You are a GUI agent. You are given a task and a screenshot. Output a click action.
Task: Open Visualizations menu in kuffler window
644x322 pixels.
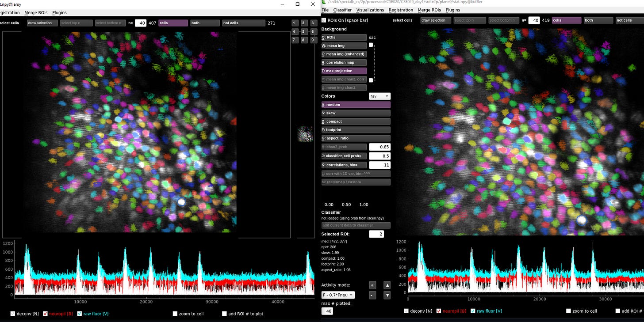(x=370, y=10)
